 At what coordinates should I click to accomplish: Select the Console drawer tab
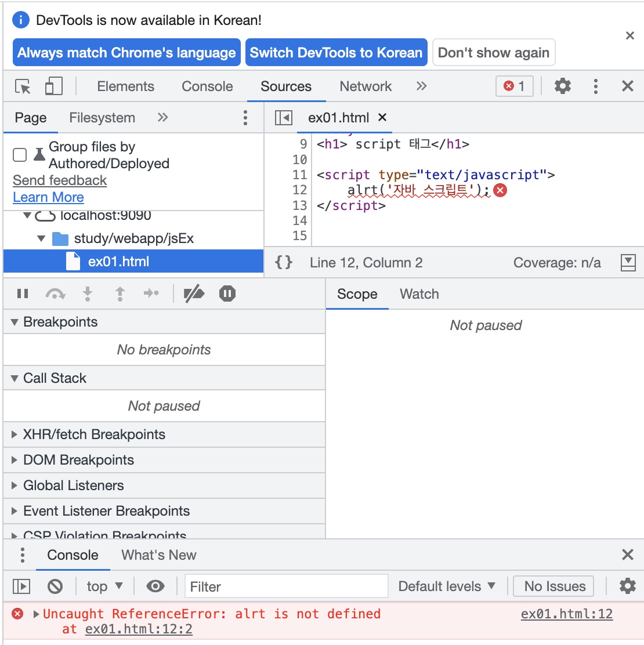click(x=73, y=555)
